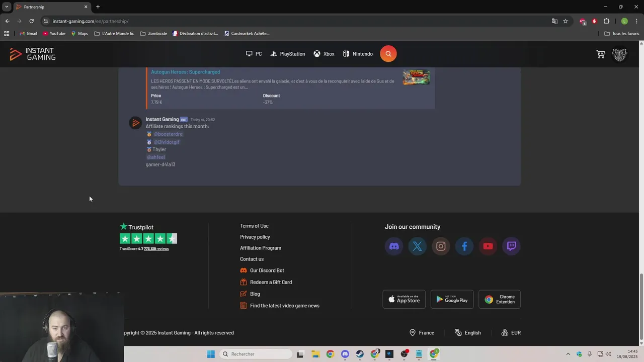
Task: Open the Zombicide bookmark folder
Action: [153, 34]
